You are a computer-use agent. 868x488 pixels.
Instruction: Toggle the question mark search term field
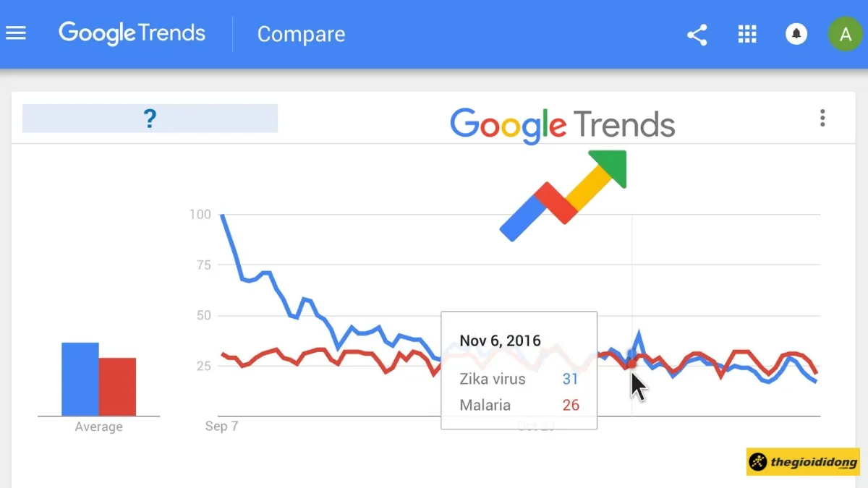point(149,119)
